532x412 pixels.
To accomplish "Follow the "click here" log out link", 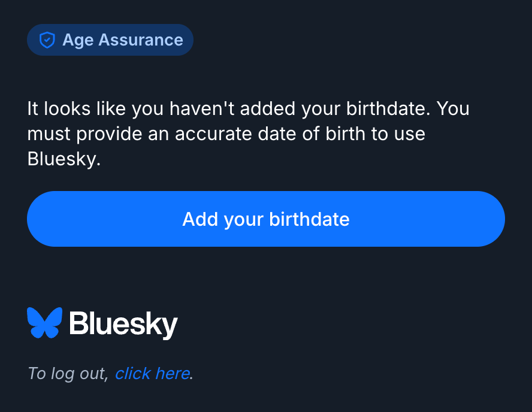I will point(152,374).
